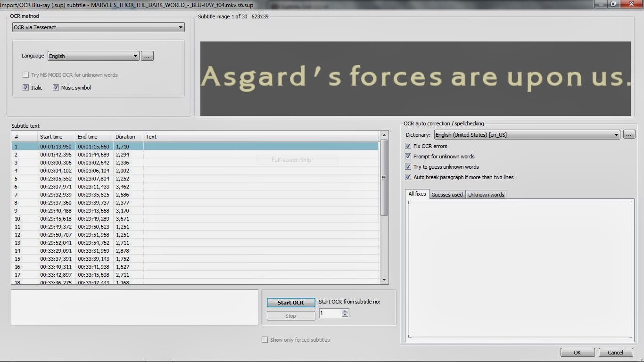Select the row starting at 00:23:05,552
This screenshot has width=644, height=362.
(195, 179)
